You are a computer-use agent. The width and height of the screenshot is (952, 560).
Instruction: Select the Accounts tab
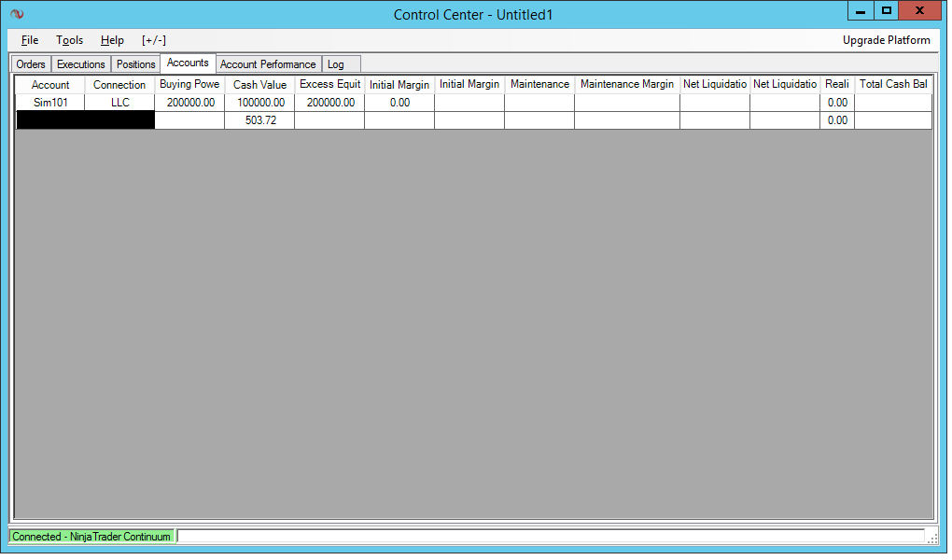188,63
